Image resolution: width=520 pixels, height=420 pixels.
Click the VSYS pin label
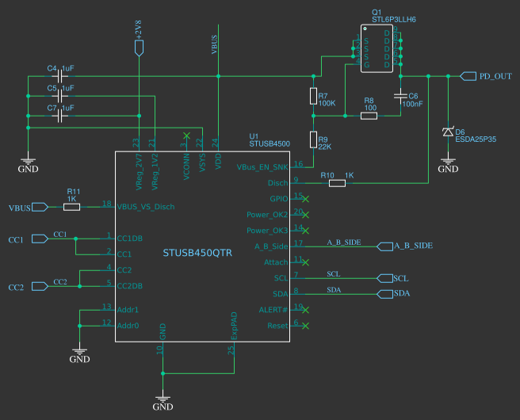click(202, 162)
